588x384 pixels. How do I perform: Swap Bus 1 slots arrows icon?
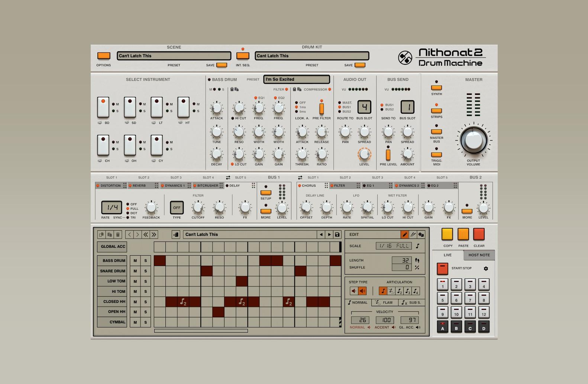click(x=228, y=177)
